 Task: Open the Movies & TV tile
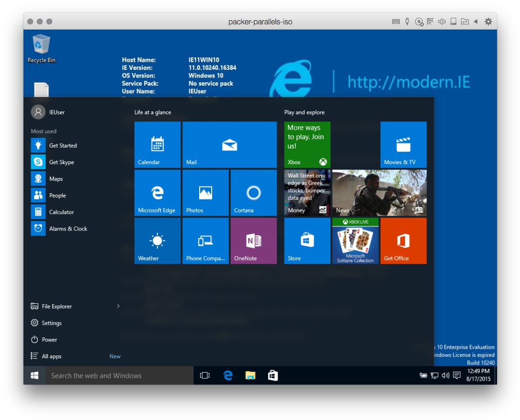[x=403, y=144]
